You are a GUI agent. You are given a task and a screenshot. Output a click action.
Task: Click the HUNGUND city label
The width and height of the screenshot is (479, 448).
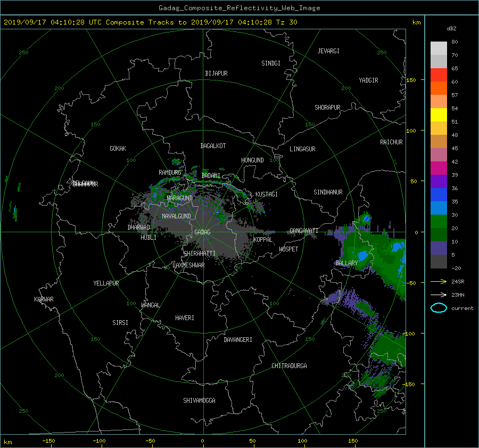[252, 160]
